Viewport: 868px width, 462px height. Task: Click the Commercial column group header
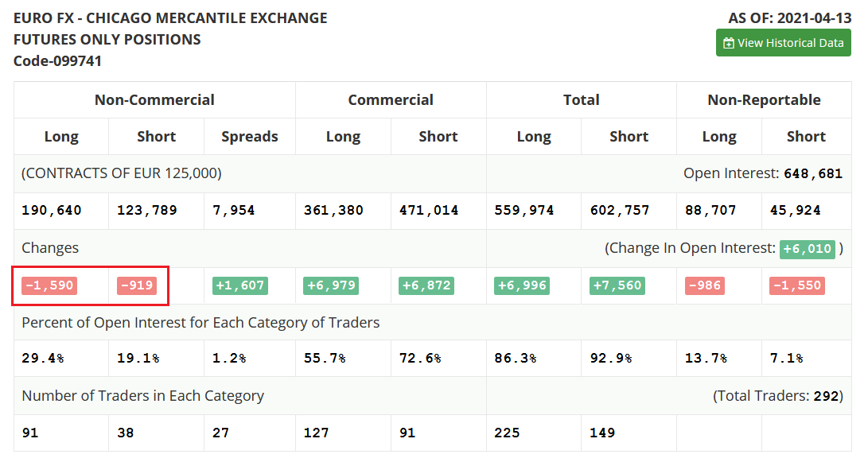tap(391, 100)
